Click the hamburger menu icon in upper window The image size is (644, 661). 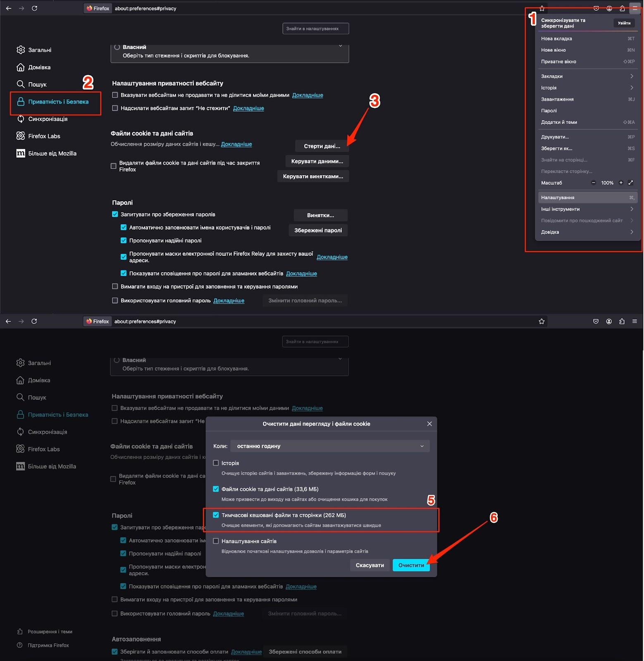click(x=635, y=8)
